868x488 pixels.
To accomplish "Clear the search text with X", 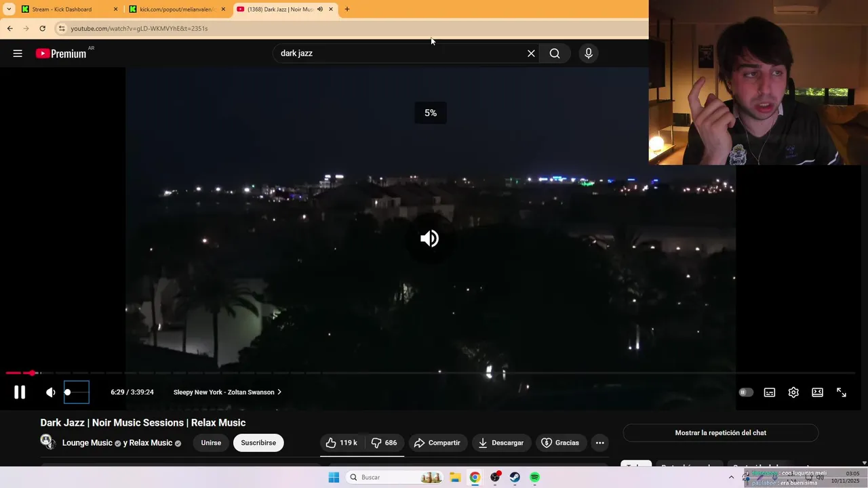I will coord(531,53).
